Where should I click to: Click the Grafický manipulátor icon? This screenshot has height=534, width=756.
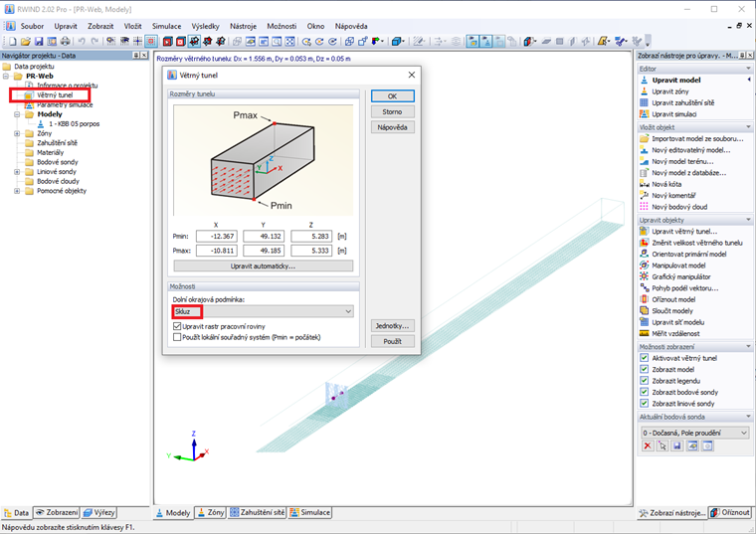pos(645,276)
